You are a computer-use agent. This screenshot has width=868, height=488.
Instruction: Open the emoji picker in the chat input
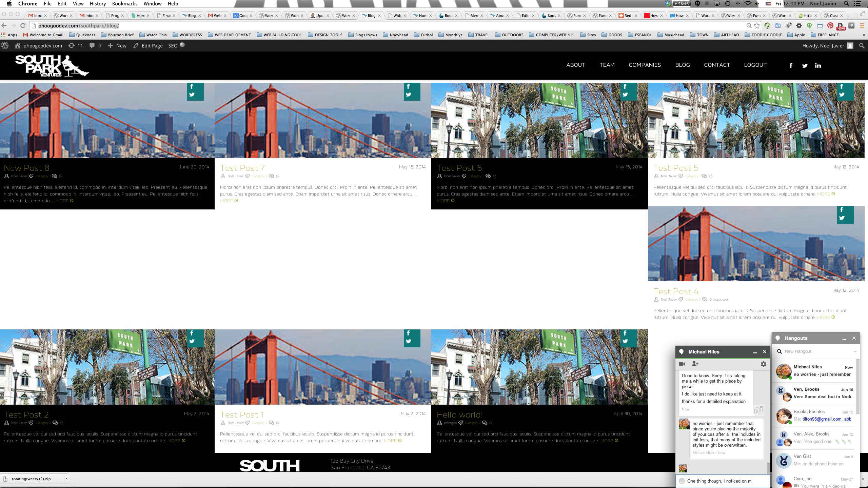682,481
